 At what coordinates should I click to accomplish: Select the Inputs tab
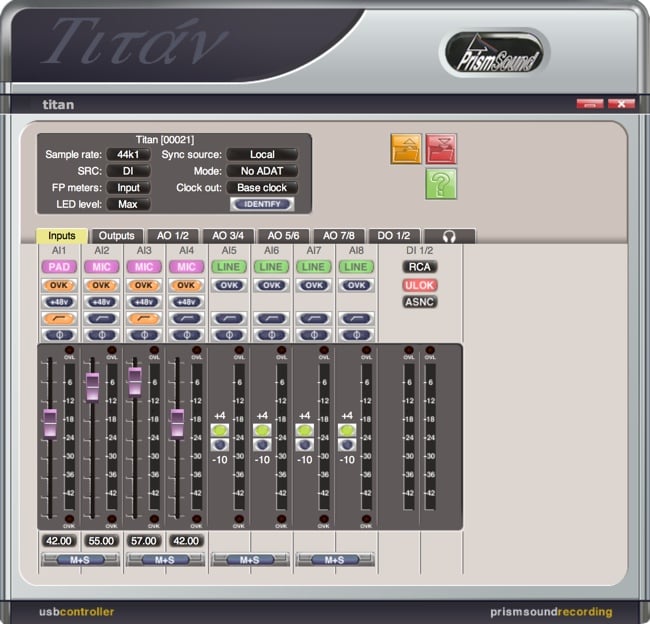pos(62,236)
